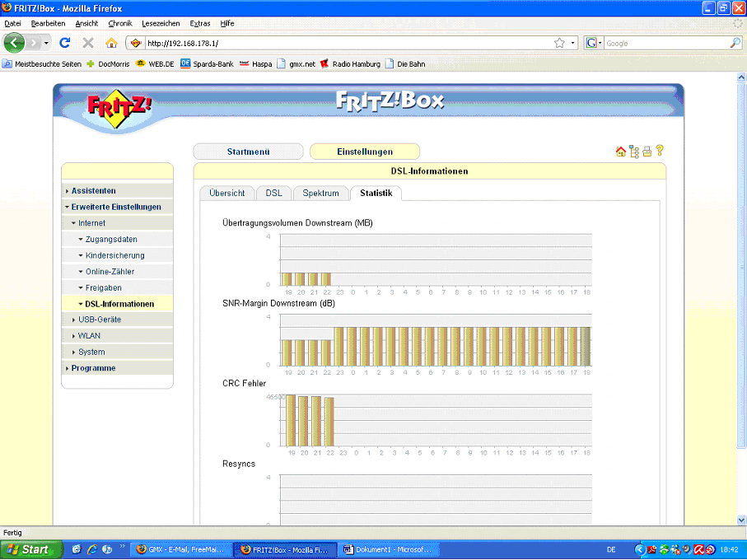Open help via yellow question mark
This screenshot has height=560, width=747.
(x=659, y=151)
